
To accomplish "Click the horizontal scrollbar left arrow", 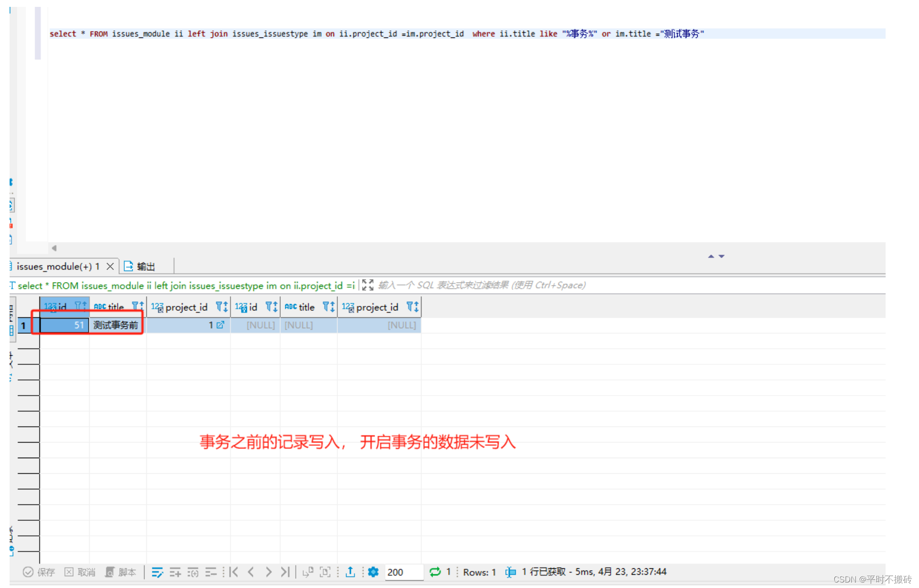I will 54,248.
